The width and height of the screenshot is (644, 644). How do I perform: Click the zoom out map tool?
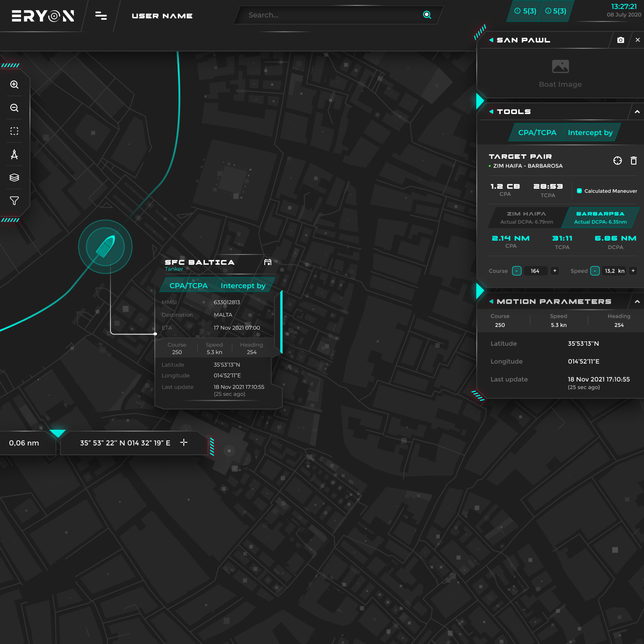point(14,108)
